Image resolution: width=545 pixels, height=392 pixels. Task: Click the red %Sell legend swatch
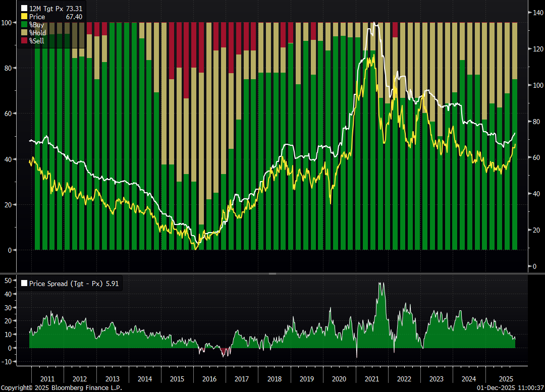click(24, 41)
